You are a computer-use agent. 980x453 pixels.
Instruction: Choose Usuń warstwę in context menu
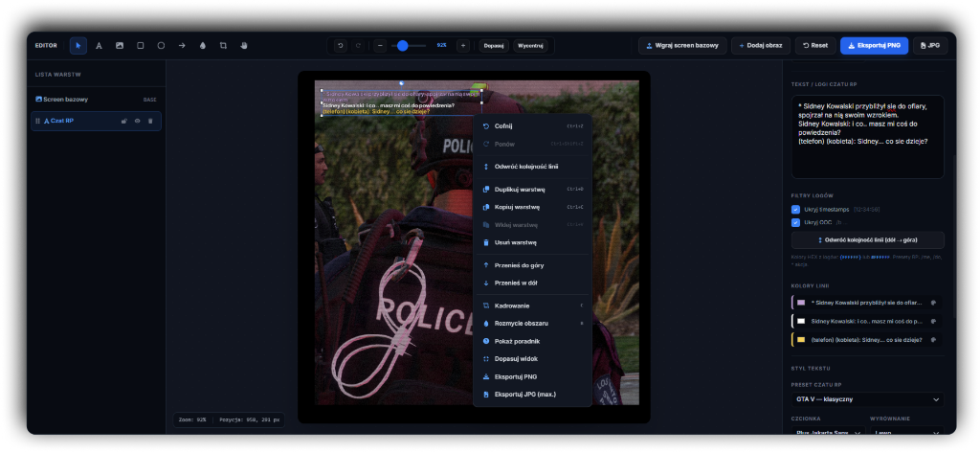(532, 242)
